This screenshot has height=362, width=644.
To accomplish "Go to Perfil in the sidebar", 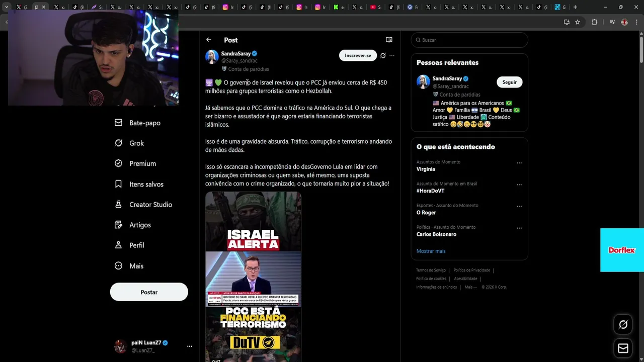I will (x=129, y=245).
